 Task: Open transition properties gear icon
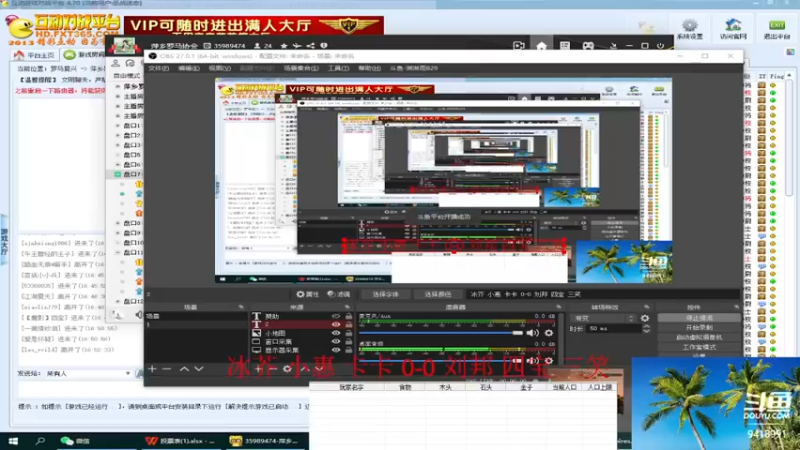pyautogui.click(x=645, y=318)
